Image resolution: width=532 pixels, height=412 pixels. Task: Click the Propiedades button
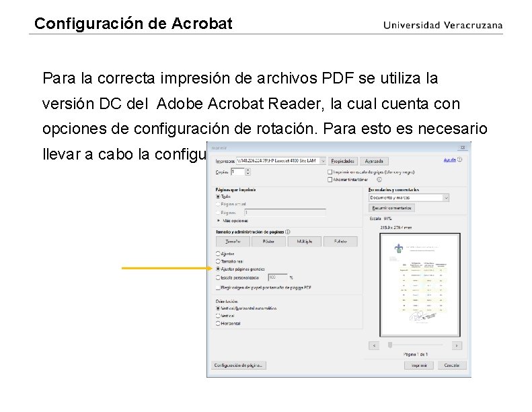pos(343,162)
